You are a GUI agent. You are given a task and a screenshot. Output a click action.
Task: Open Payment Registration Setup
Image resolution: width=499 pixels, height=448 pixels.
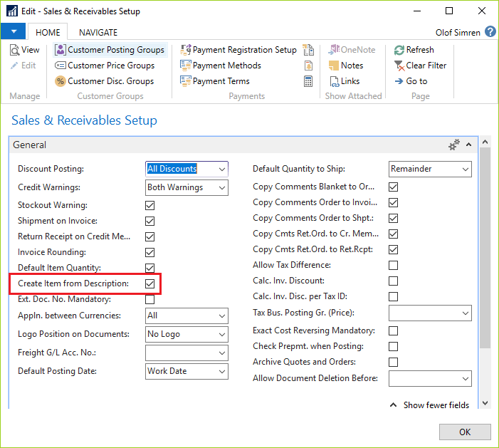tap(238, 50)
